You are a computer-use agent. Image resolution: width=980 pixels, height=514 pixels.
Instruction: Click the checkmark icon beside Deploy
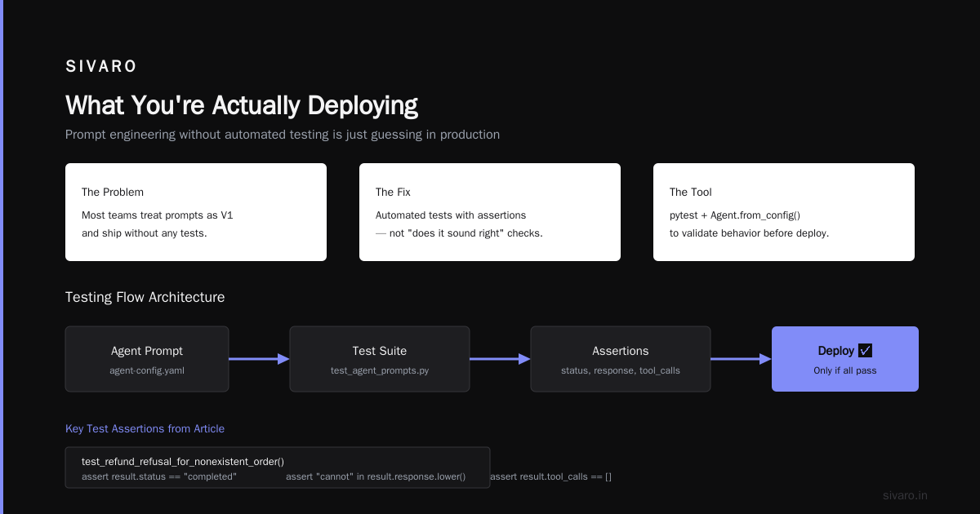pyautogui.click(x=866, y=351)
